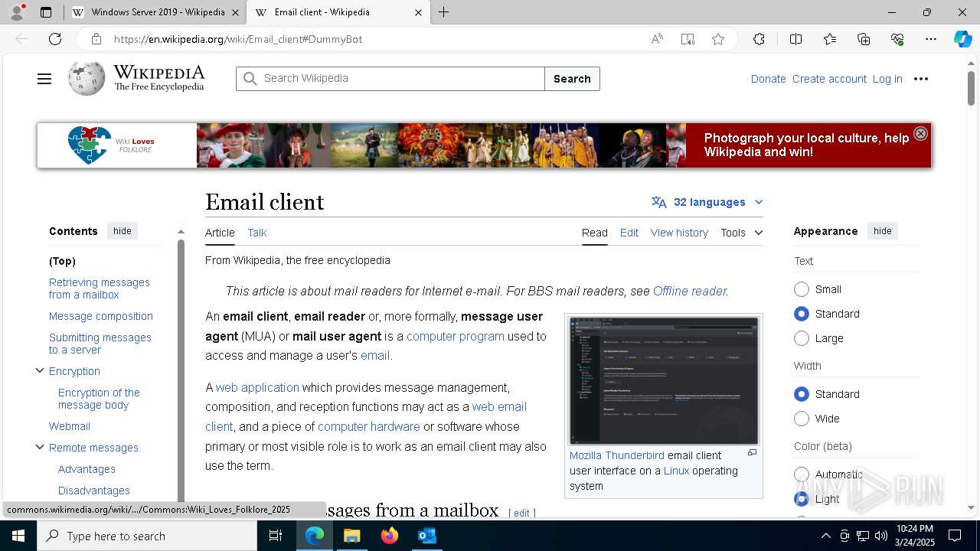The image size is (980, 551).
Task: Open Task View on the taskbar
Action: (276, 536)
